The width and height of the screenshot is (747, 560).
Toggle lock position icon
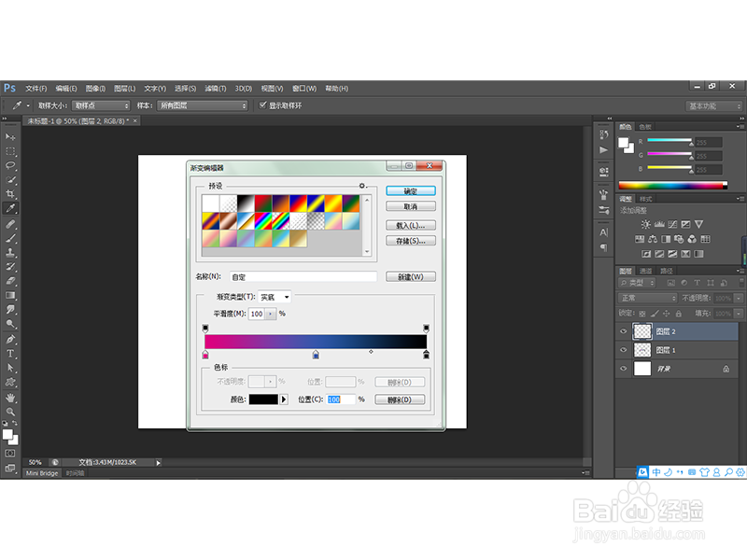pyautogui.click(x=666, y=314)
